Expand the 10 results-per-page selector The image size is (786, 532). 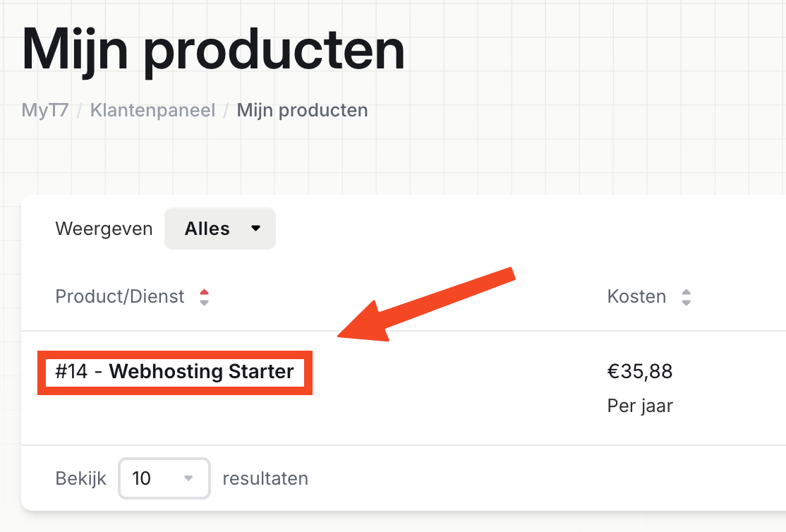[x=164, y=478]
